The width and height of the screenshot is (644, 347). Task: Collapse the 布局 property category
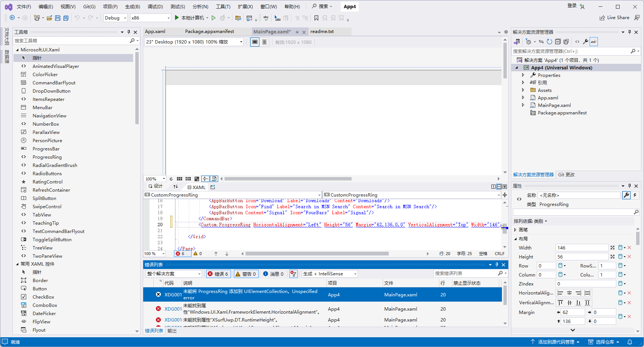coord(515,239)
